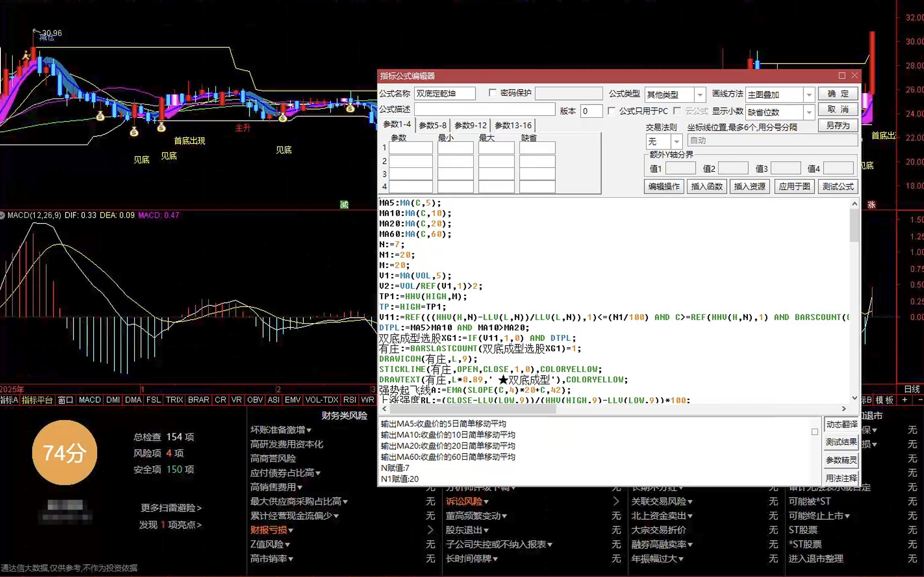Screen dimensions: 924x577
Task: Open 编辑操作 menu button
Action: point(664,187)
